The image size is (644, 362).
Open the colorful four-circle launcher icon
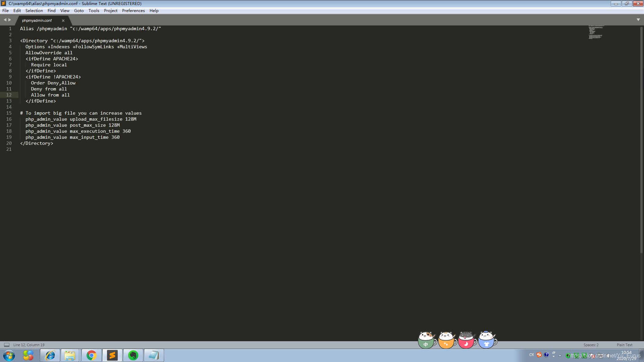pyautogui.click(x=28, y=355)
